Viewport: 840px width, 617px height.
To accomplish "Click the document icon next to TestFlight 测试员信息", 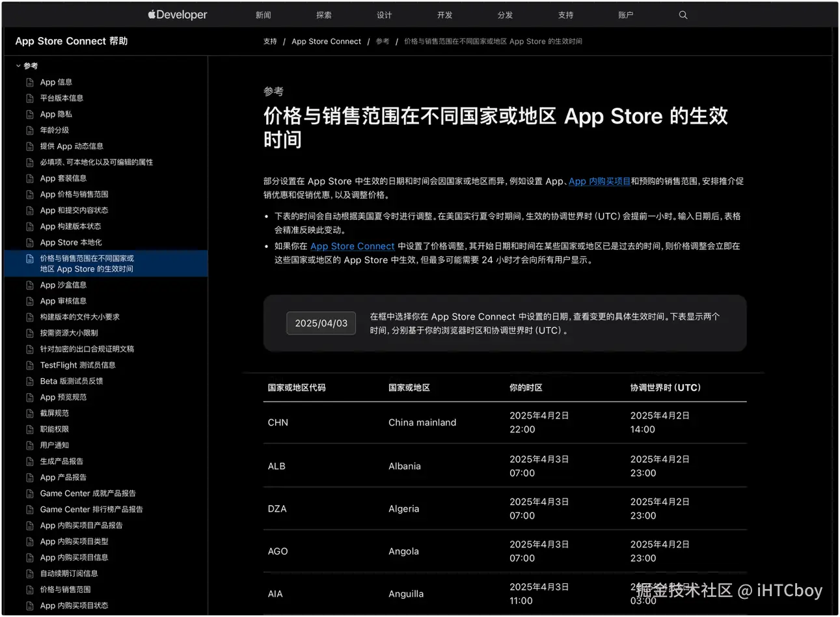I will [x=30, y=364].
